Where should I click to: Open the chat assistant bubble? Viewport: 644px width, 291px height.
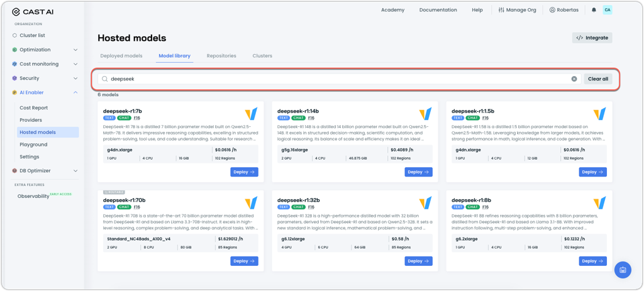point(623,270)
